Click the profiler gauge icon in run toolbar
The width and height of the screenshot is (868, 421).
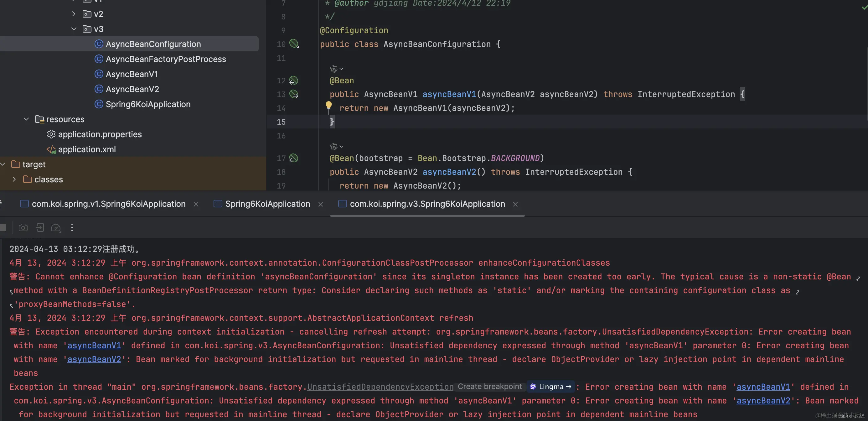tap(56, 228)
